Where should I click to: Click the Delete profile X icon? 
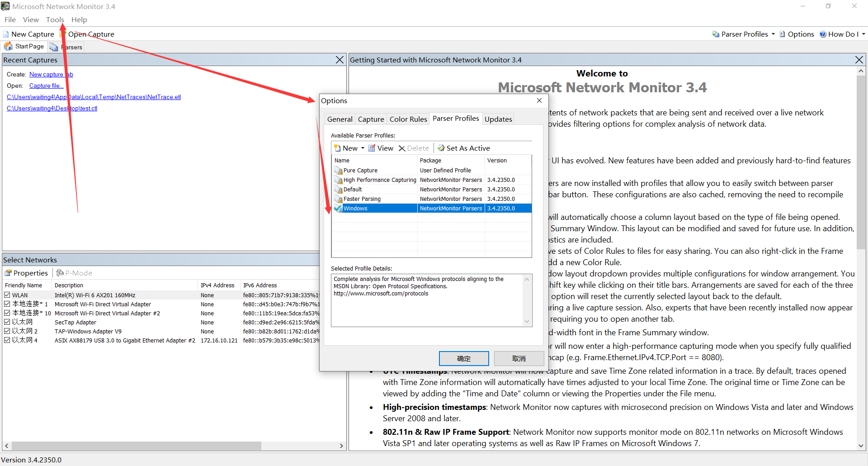point(402,148)
